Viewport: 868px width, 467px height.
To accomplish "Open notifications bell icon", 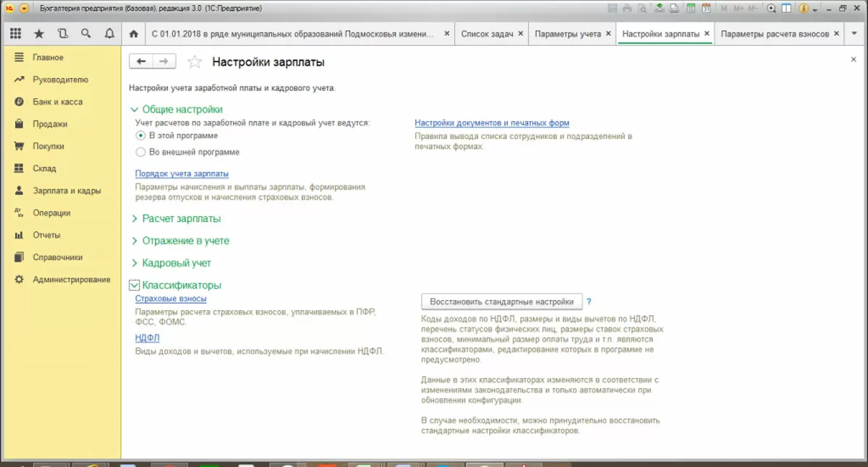I will (109, 33).
